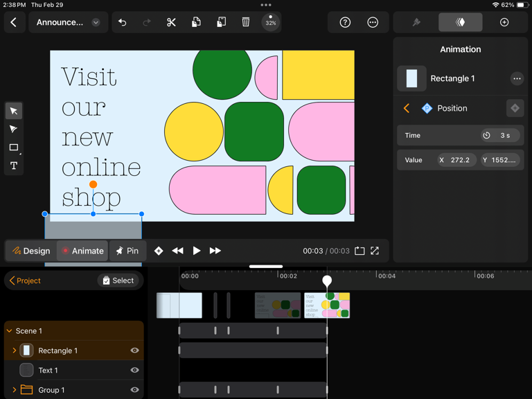Hide the Rectangle 1 layer
Viewport: 532px width, 399px height.
tap(134, 351)
